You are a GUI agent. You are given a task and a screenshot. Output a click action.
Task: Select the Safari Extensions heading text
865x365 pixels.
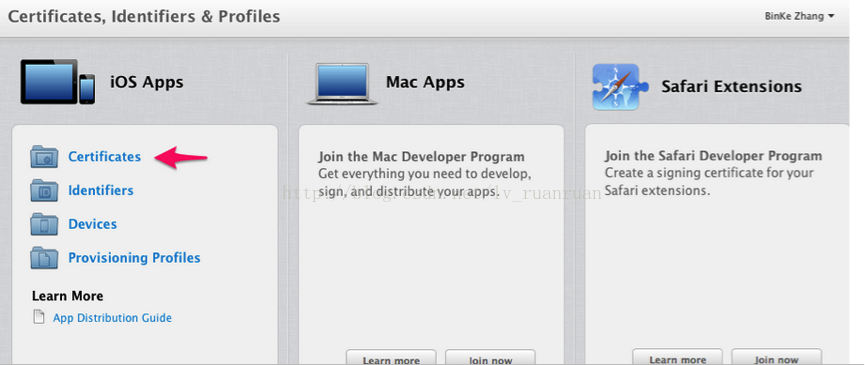[731, 87]
